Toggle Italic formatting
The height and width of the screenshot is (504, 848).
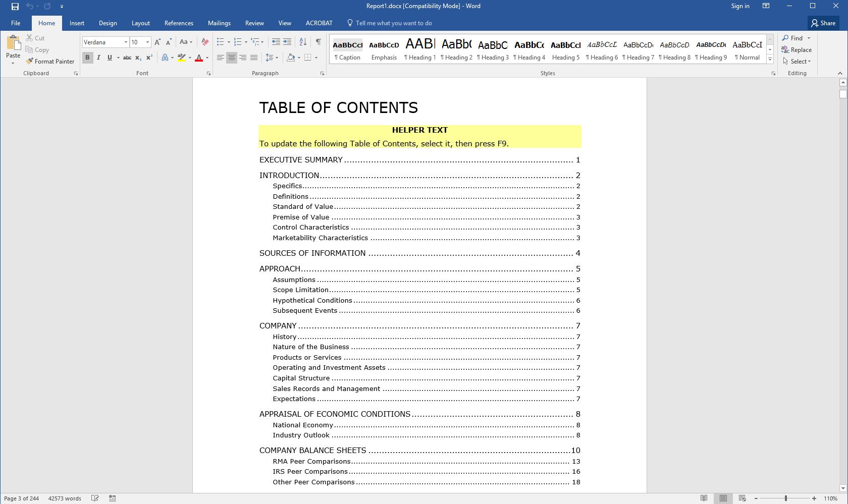click(98, 58)
